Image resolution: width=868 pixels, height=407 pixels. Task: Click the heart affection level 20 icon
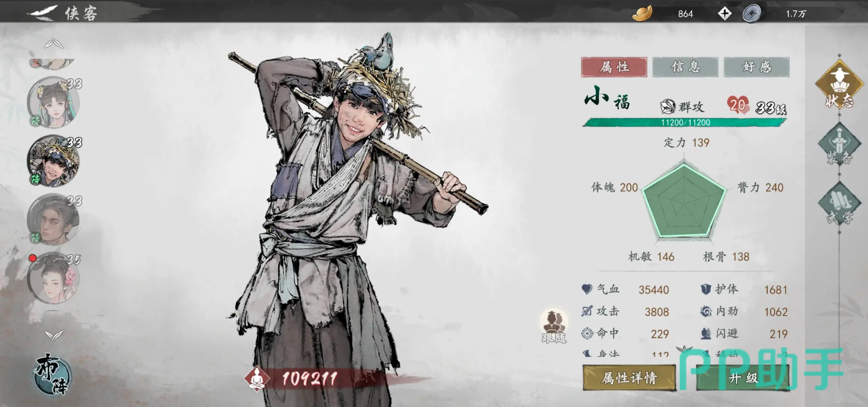[738, 104]
